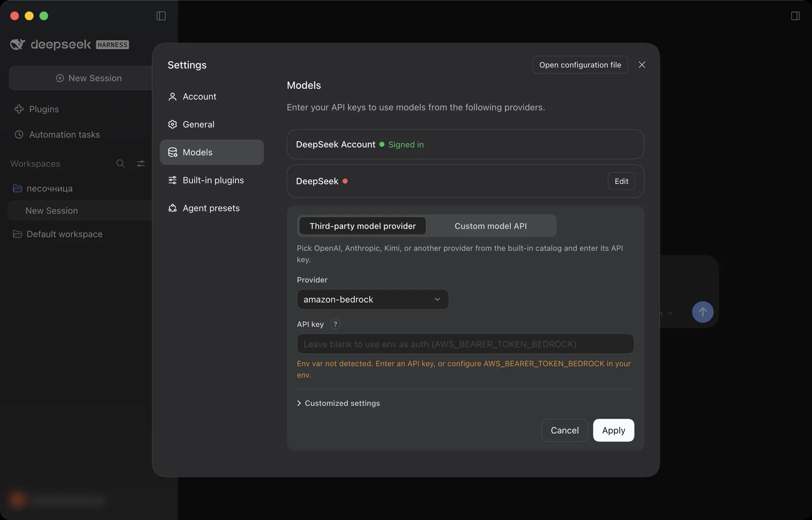Click the deepseek whale logo
Screen dimensions: 812x520
pyautogui.click(x=18, y=45)
